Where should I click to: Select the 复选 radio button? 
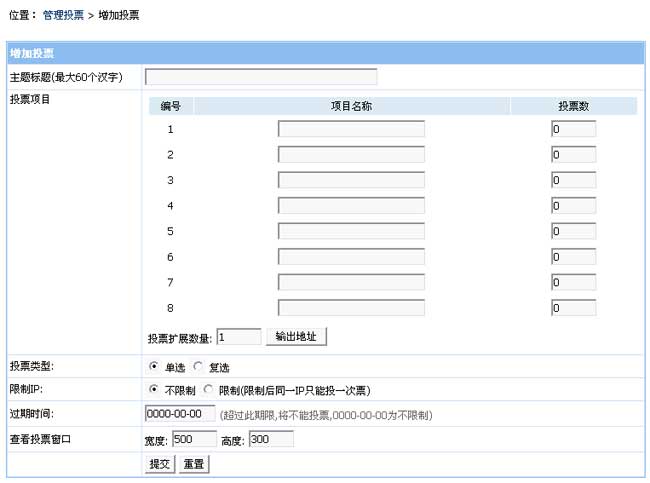[197, 366]
